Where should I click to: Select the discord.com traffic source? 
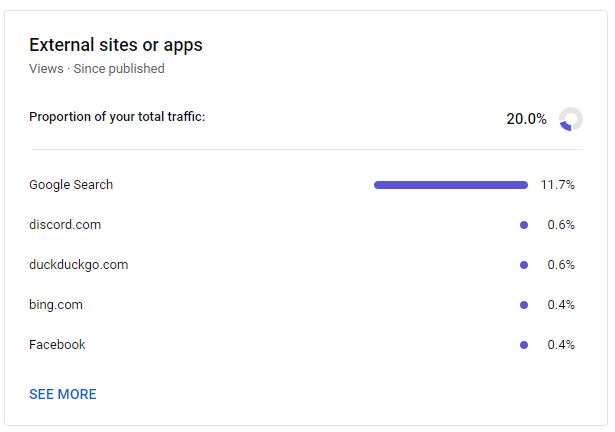click(65, 225)
